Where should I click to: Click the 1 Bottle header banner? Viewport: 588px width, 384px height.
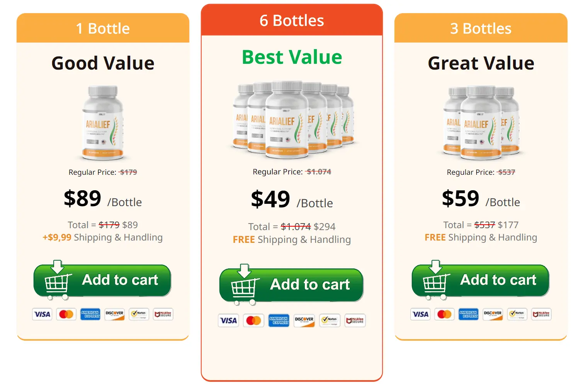tap(103, 27)
